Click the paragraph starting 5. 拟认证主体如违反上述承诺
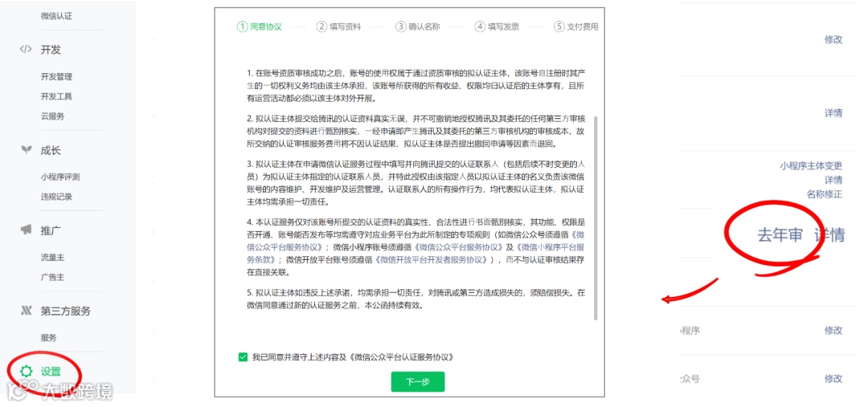868x407 pixels. [416, 299]
